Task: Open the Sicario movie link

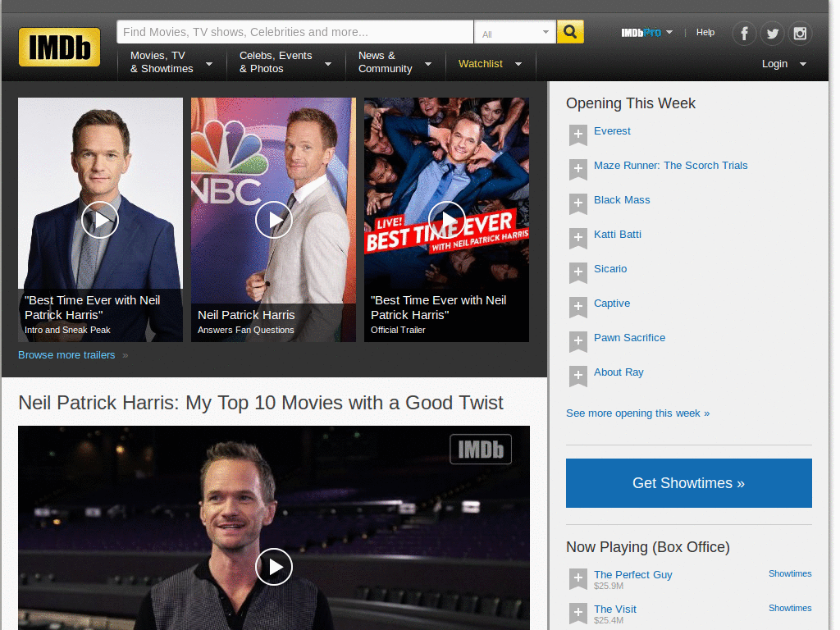Action: click(x=610, y=269)
